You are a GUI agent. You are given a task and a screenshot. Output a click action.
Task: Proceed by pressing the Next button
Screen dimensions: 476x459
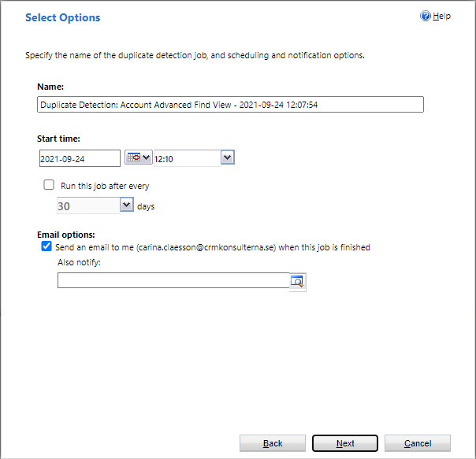click(345, 443)
